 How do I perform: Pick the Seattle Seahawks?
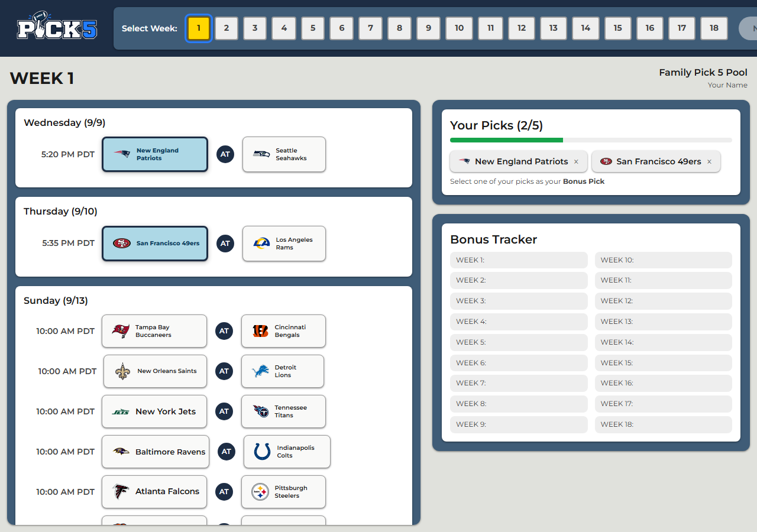[284, 154]
